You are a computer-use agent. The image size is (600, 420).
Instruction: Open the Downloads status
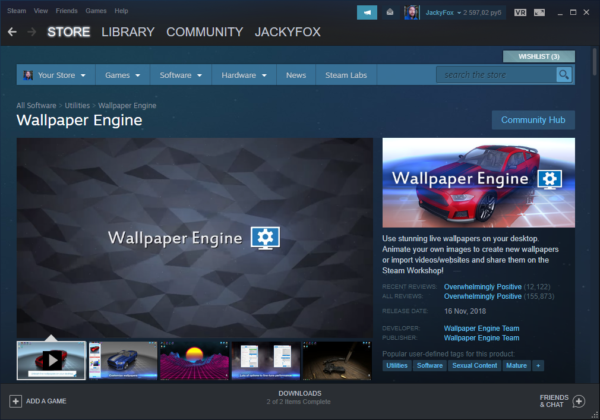click(300, 397)
